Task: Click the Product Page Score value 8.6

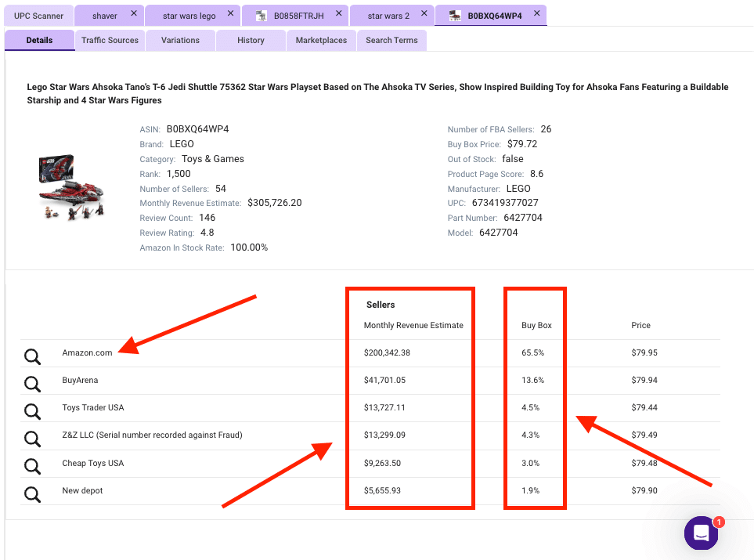Action: pyautogui.click(x=536, y=174)
